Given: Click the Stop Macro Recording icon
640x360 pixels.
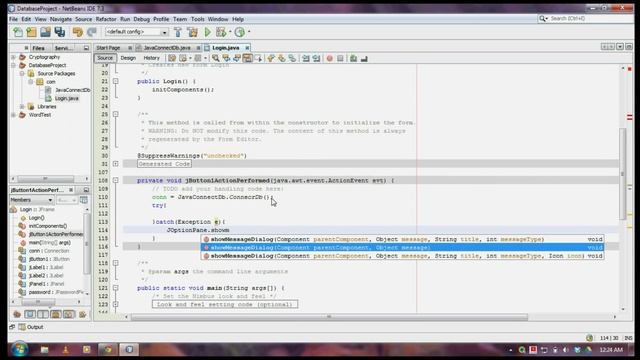Looking at the screenshot, I should click(x=340, y=58).
